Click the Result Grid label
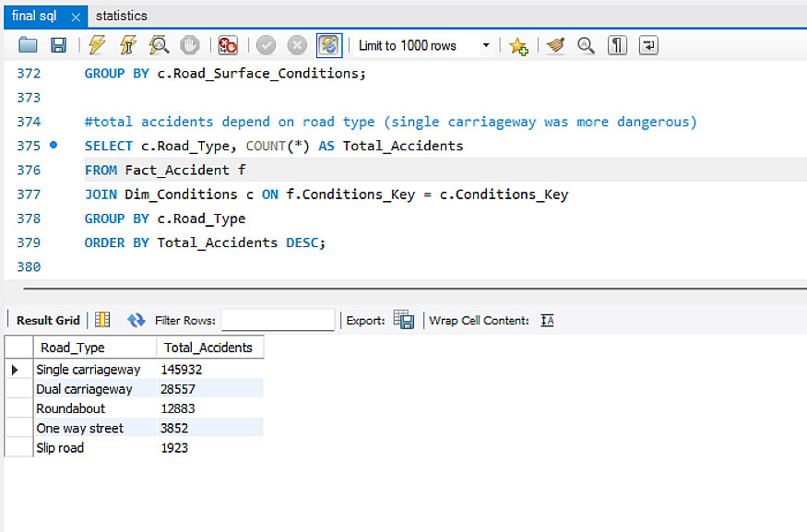Viewport: 807px width, 532px height. point(48,321)
